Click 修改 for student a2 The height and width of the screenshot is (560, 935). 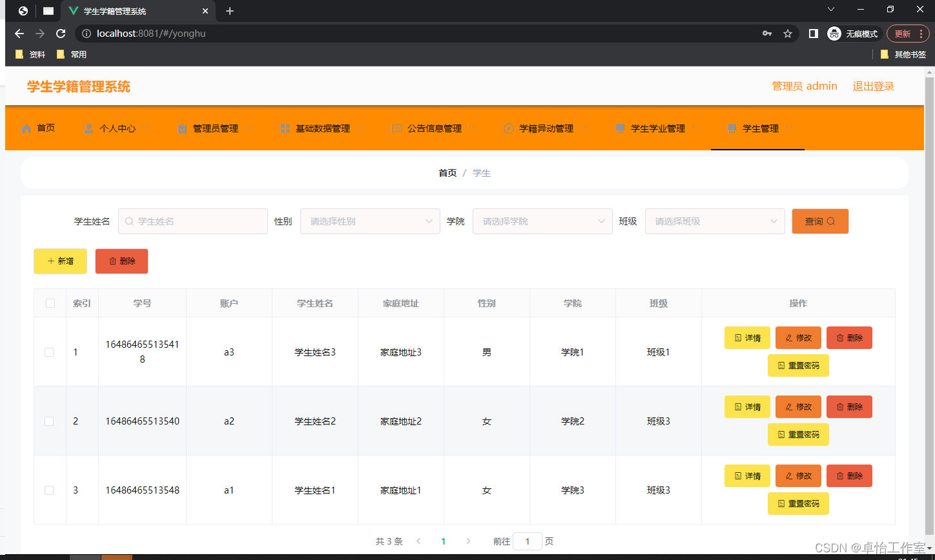[x=798, y=407]
